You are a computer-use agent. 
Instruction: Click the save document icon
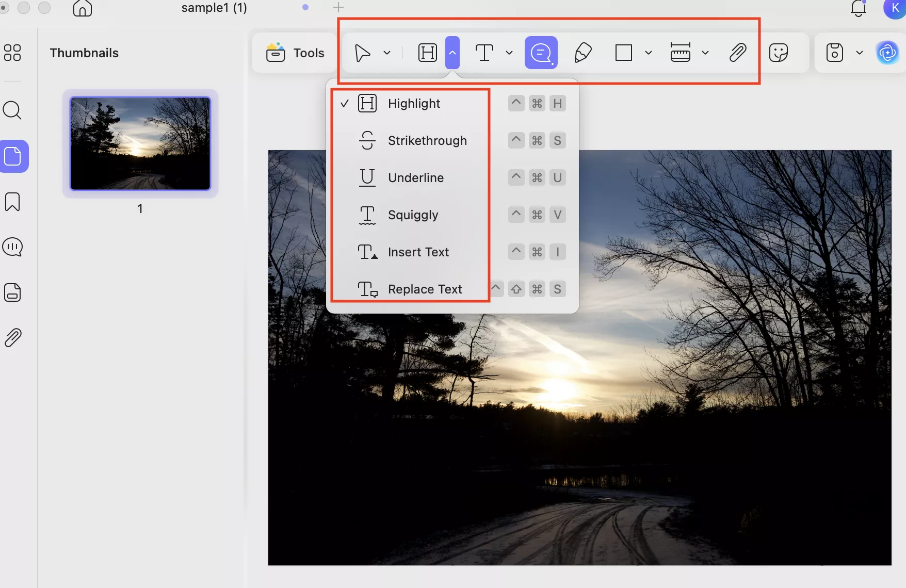tap(834, 52)
